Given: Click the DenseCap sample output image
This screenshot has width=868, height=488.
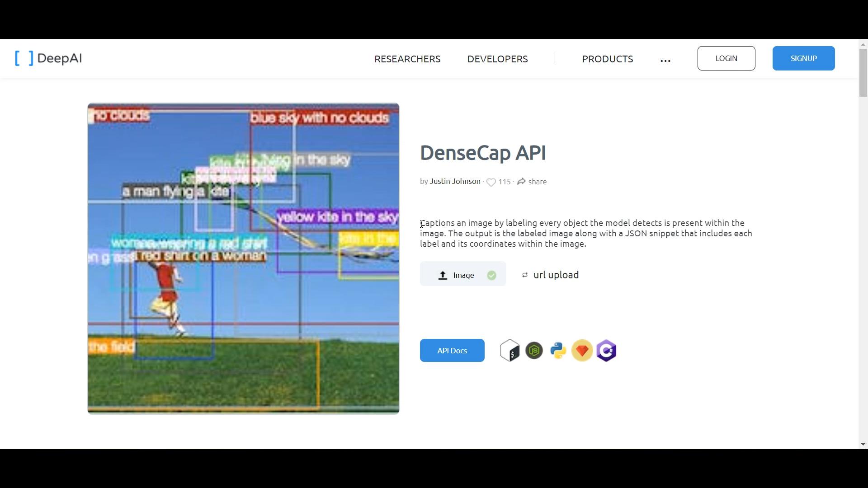Looking at the screenshot, I should tap(243, 258).
